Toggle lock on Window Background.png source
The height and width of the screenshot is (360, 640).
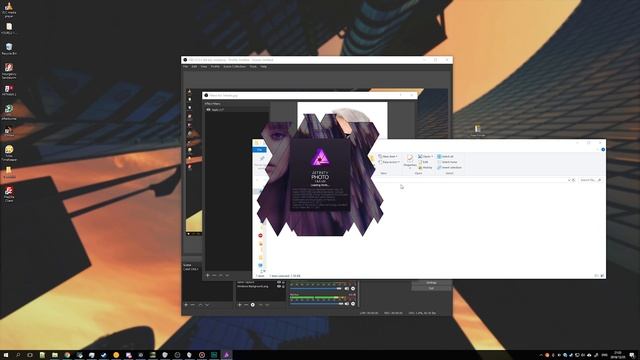pyautogui.click(x=283, y=286)
